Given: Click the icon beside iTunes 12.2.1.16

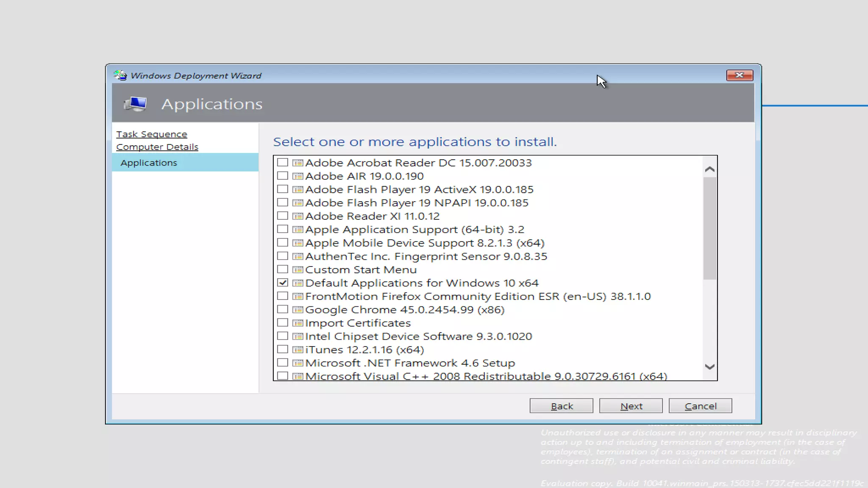Looking at the screenshot, I should coord(298,349).
